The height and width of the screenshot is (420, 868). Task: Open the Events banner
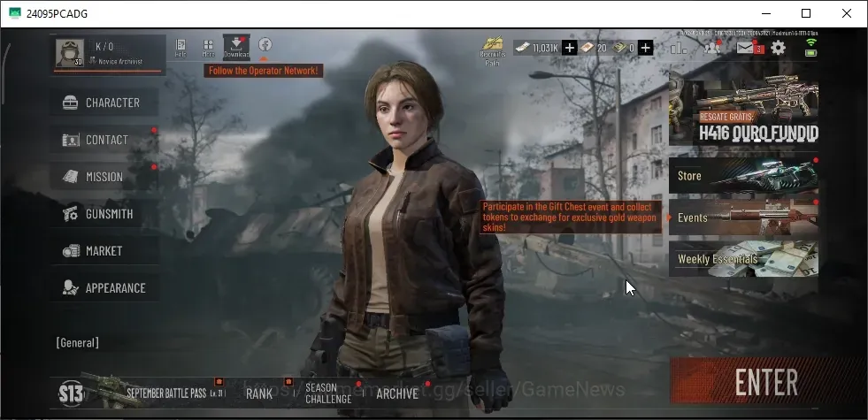click(x=743, y=218)
